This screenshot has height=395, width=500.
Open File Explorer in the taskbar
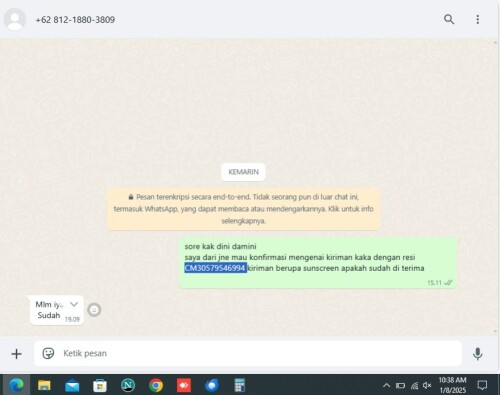(44, 386)
